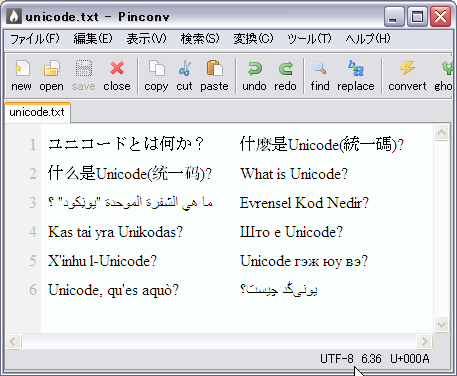Screen dimensions: 457x376
Task: Click the U+000A code point indicator
Action: pyautogui.click(x=410, y=359)
